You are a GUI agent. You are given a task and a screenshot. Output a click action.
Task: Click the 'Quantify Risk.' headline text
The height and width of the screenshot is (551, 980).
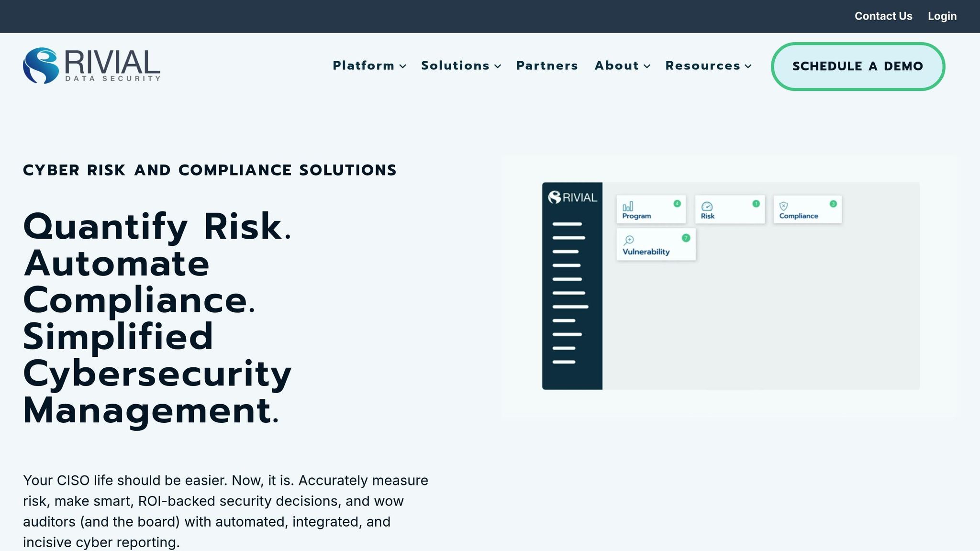[157, 226]
